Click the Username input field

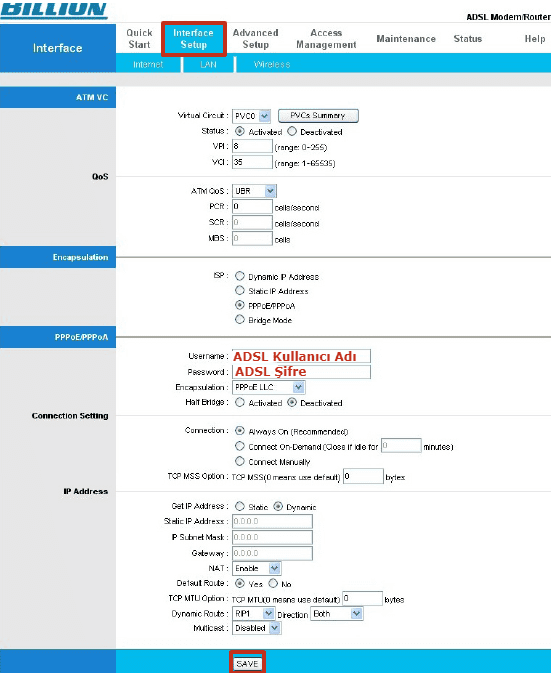point(301,356)
